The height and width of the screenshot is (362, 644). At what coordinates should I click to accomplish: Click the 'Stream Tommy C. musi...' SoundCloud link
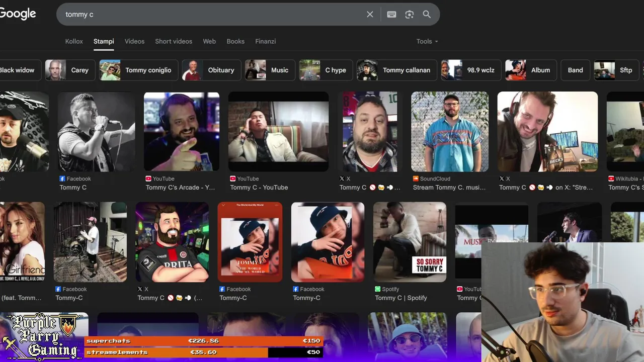(449, 188)
